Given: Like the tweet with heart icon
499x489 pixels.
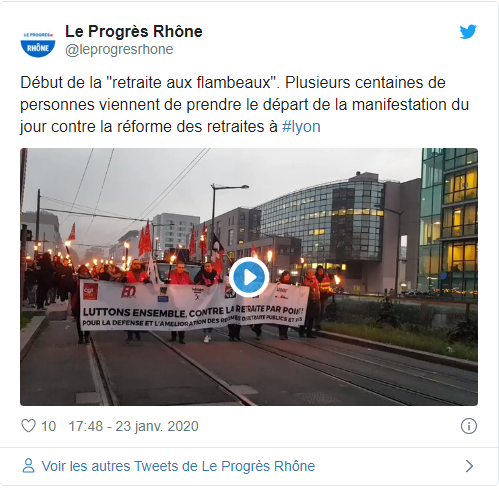Looking at the screenshot, I should coord(28,426).
